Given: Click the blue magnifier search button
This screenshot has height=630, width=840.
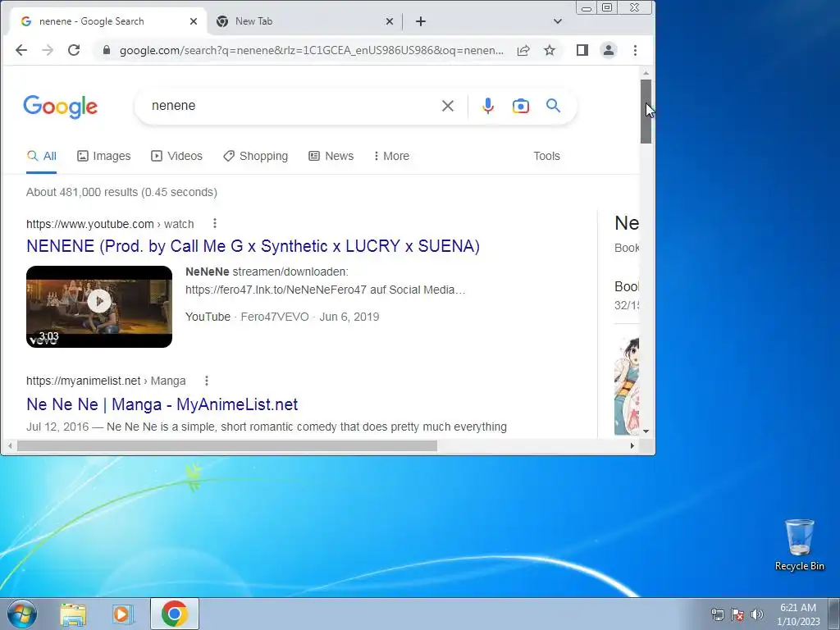Looking at the screenshot, I should [554, 106].
